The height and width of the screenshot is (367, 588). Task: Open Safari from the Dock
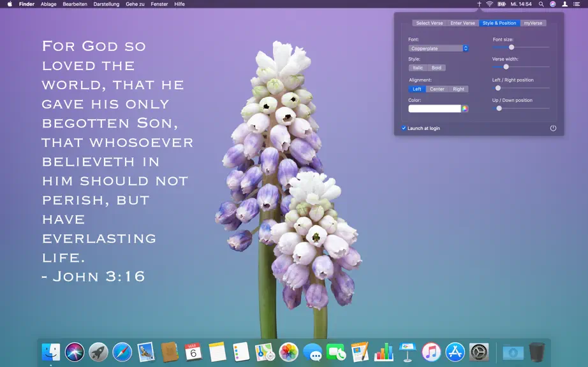click(122, 352)
